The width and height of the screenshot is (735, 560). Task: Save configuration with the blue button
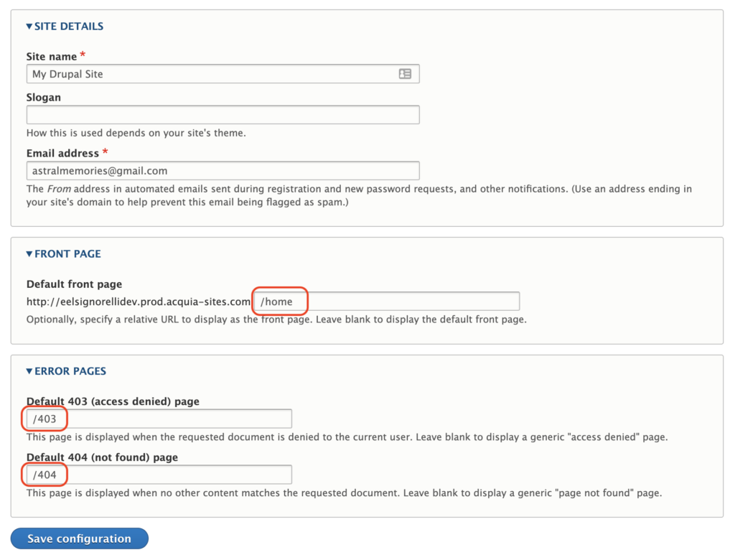click(x=80, y=538)
